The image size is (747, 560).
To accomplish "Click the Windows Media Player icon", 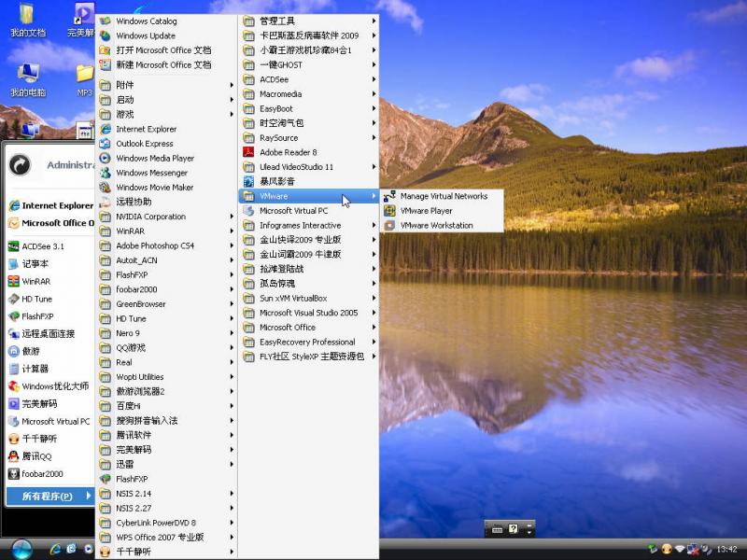I will click(105, 158).
